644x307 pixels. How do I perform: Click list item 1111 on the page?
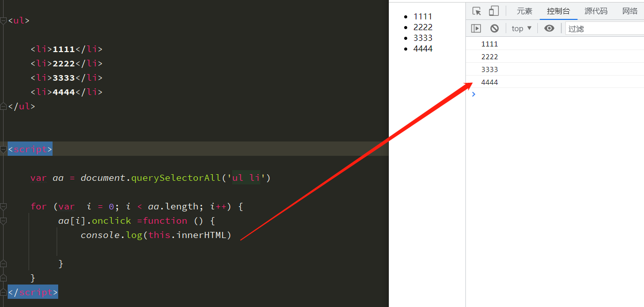423,16
